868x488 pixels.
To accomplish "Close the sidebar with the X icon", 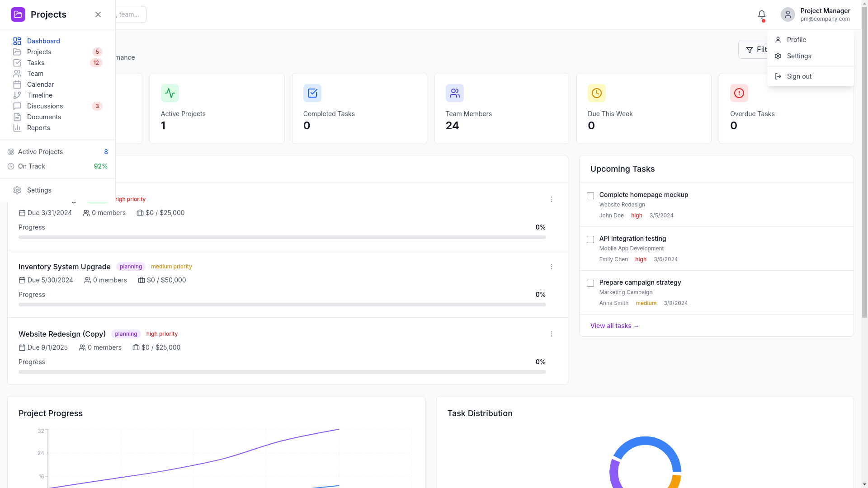I will (x=98, y=14).
